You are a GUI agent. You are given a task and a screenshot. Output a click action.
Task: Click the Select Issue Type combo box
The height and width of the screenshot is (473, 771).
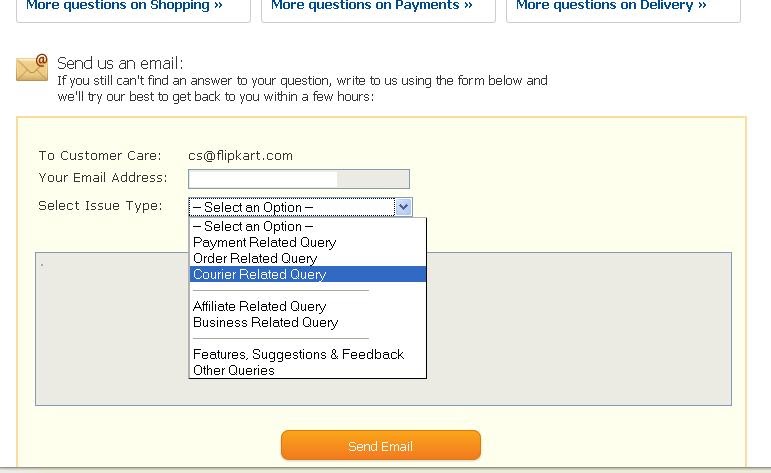(x=292, y=207)
